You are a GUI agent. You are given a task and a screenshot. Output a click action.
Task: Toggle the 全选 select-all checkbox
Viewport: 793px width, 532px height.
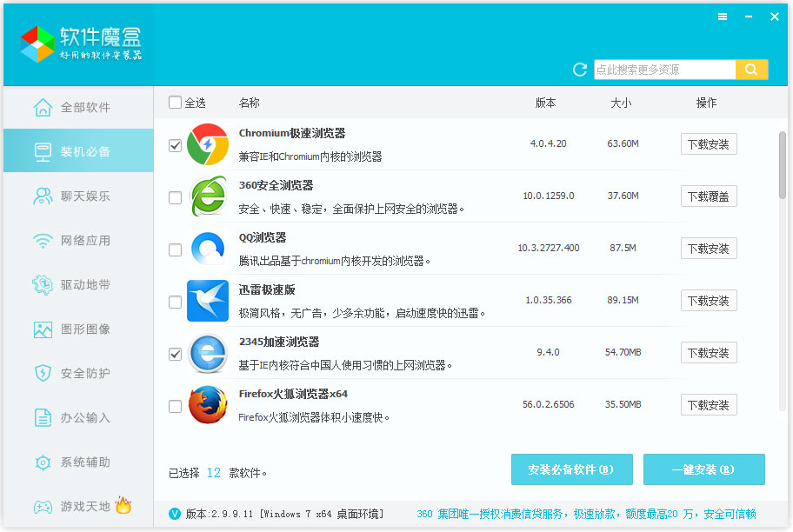pos(175,103)
